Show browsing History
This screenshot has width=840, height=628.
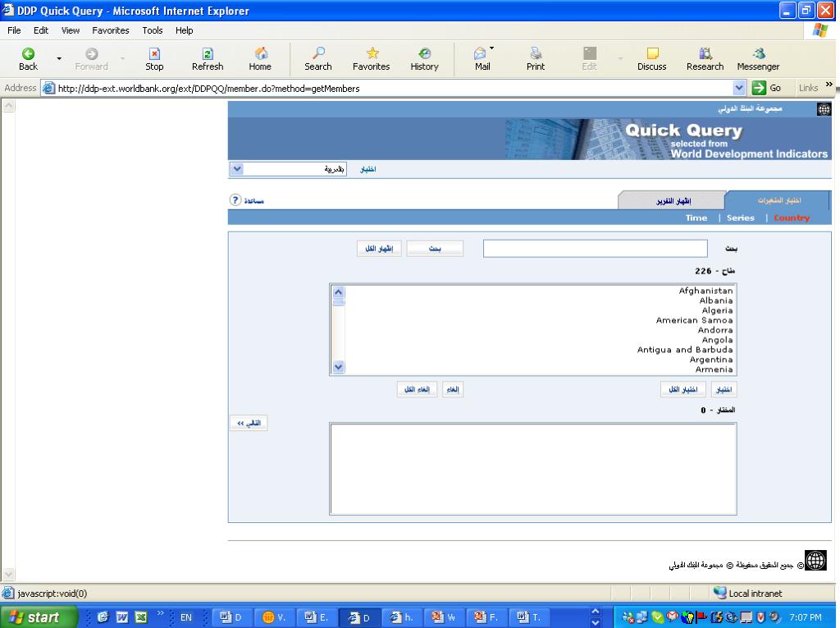point(424,58)
